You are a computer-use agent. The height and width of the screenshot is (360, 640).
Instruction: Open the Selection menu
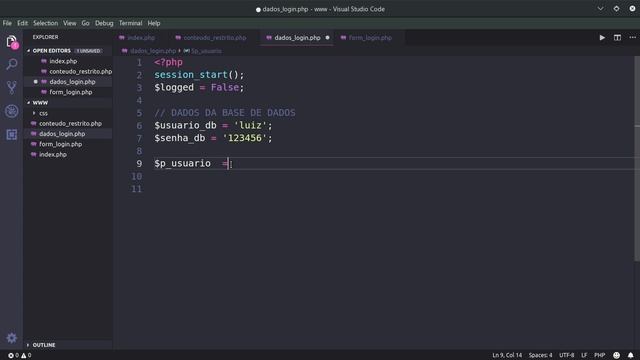pos(45,23)
